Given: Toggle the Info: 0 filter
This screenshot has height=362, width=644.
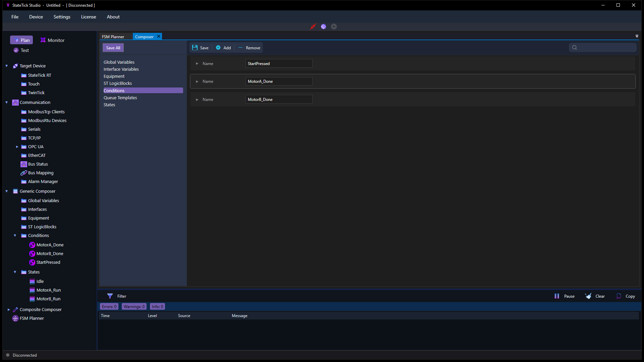Looking at the screenshot, I should 157,307.
